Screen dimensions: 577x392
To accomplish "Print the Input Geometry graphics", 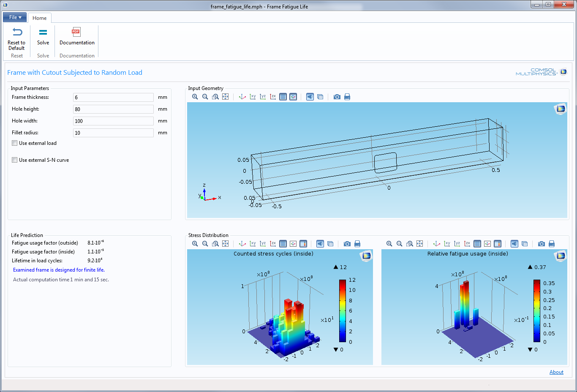I will click(x=347, y=97).
